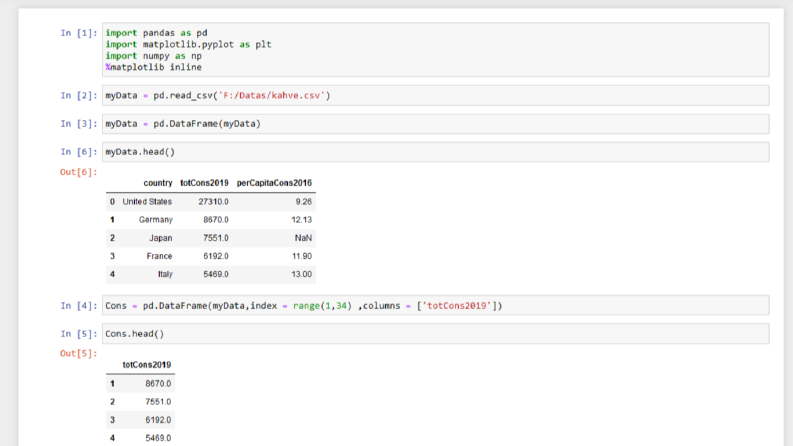Viewport: 793px width, 446px height.
Task: Click the imports code cell In [1]
Action: coord(435,50)
